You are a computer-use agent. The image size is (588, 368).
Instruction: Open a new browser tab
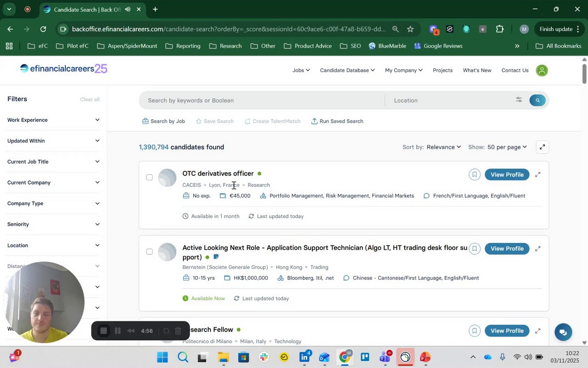[x=155, y=9]
